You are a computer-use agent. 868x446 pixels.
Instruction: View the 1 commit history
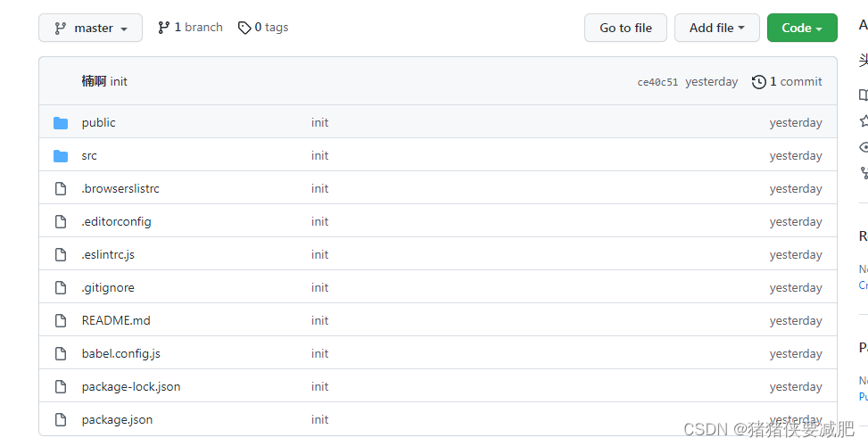tap(787, 82)
